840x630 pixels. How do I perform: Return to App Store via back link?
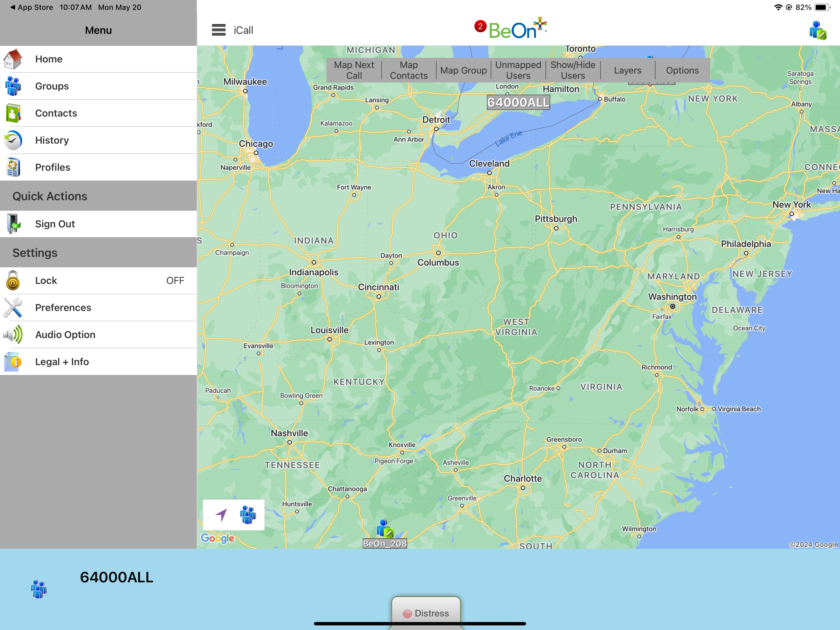32,7
